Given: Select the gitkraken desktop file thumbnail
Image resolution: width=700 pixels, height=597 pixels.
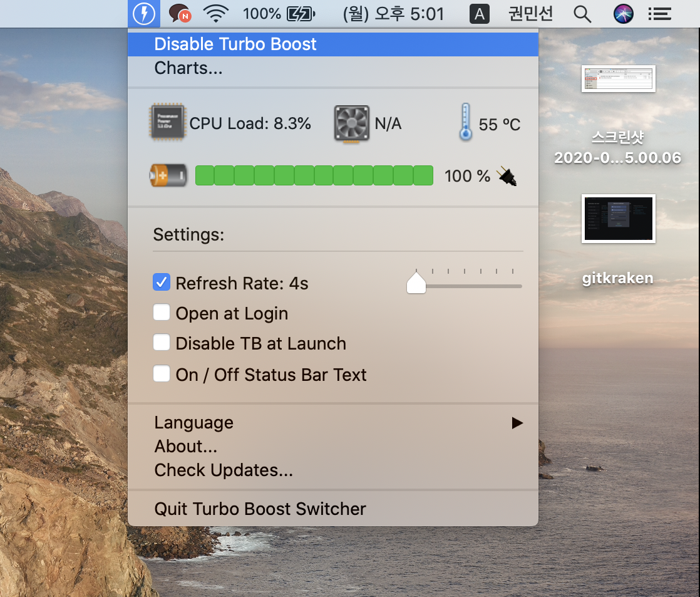Looking at the screenshot, I should coord(619,219).
